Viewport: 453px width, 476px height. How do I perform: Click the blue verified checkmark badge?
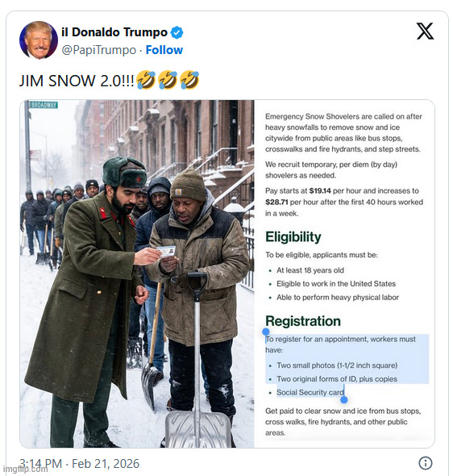(x=177, y=32)
